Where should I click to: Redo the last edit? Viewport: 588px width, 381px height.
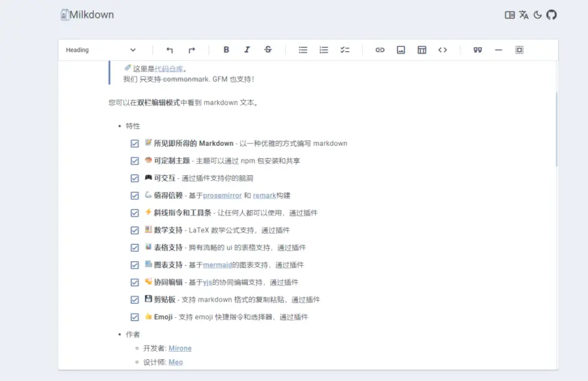pyautogui.click(x=192, y=50)
